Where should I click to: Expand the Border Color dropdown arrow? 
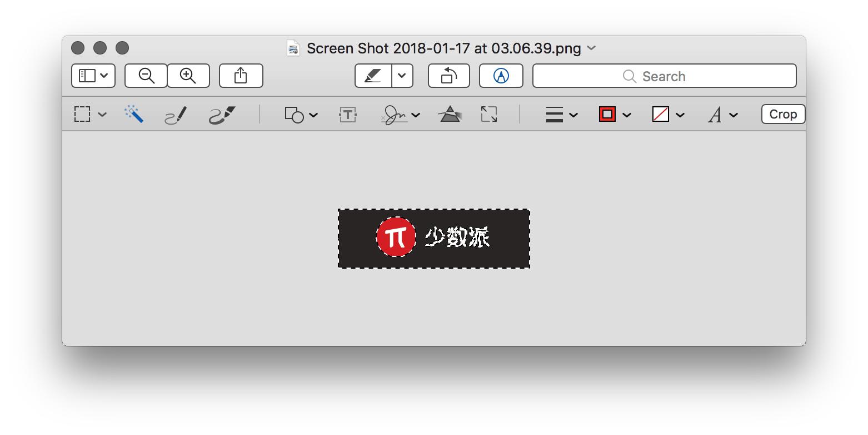click(x=627, y=115)
